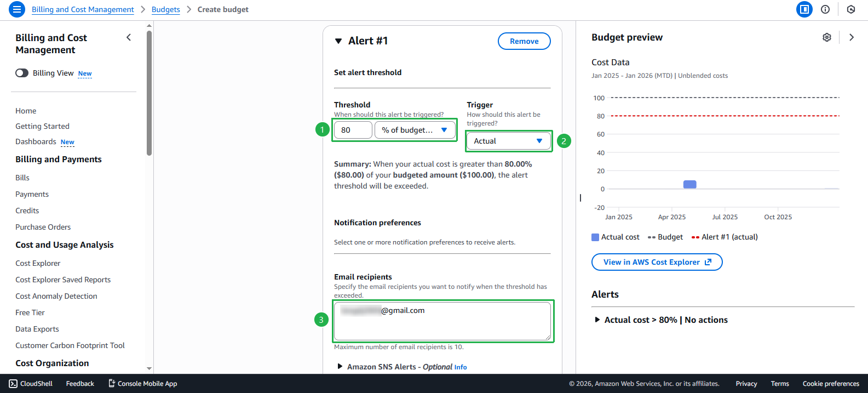Collapse the Billing and Cost Management sidebar

[129, 37]
